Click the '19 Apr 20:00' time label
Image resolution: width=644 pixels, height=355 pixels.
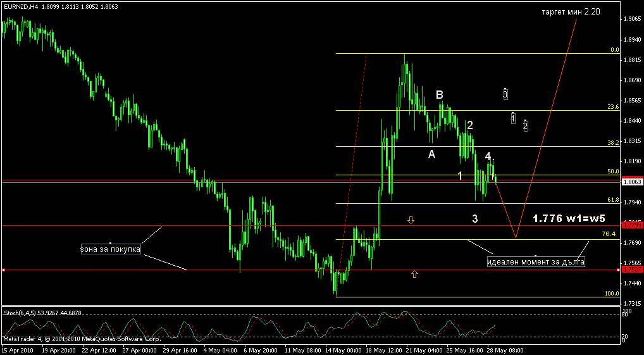(58, 351)
